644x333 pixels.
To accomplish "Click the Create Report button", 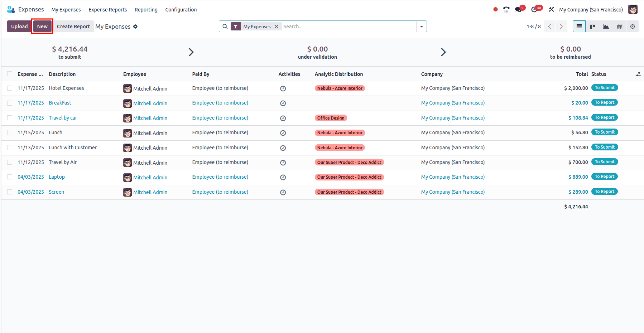I will (x=73, y=26).
